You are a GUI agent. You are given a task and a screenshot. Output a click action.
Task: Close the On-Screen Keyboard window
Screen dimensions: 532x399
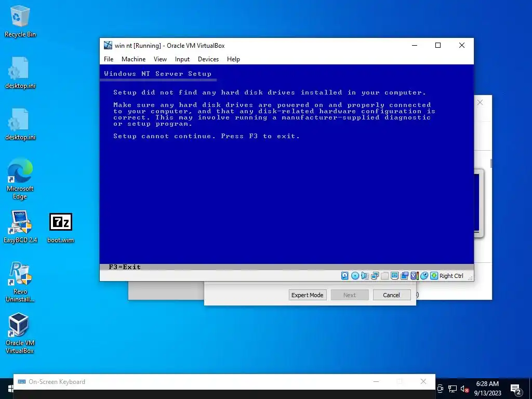423,381
